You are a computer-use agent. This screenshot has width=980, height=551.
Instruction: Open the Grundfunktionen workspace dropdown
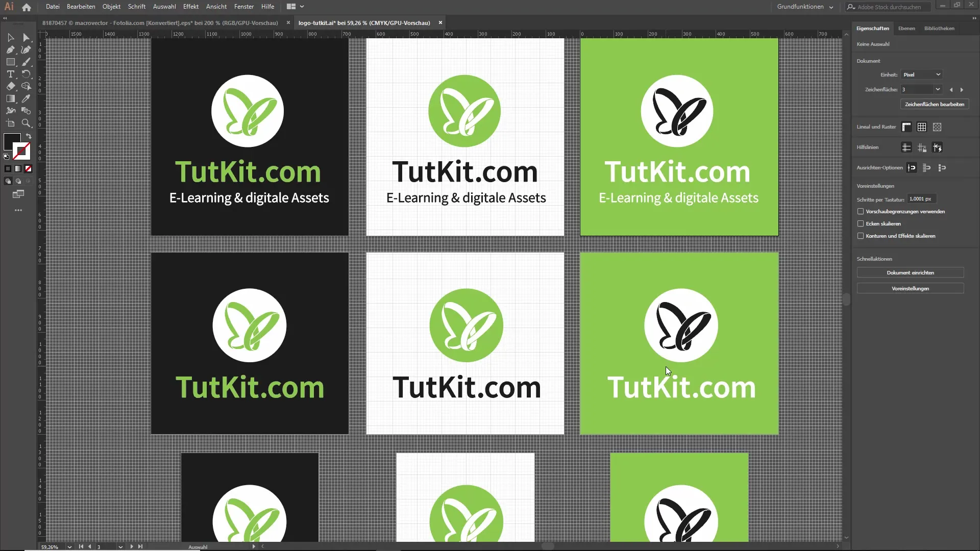click(805, 7)
